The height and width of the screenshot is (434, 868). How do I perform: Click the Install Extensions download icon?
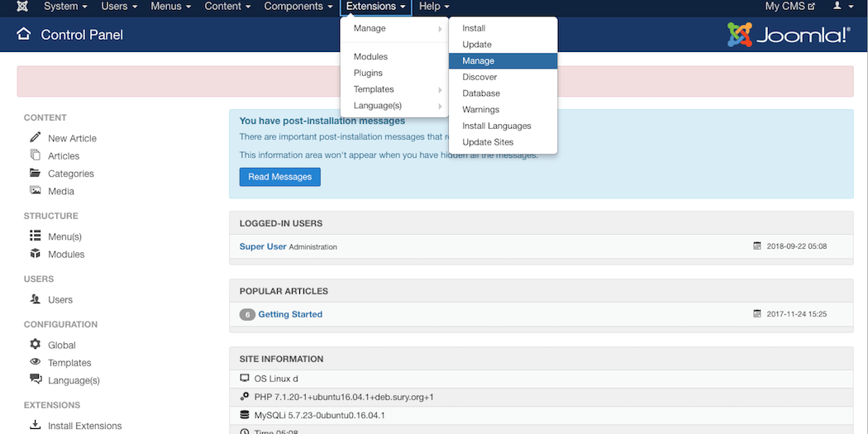coord(35,425)
